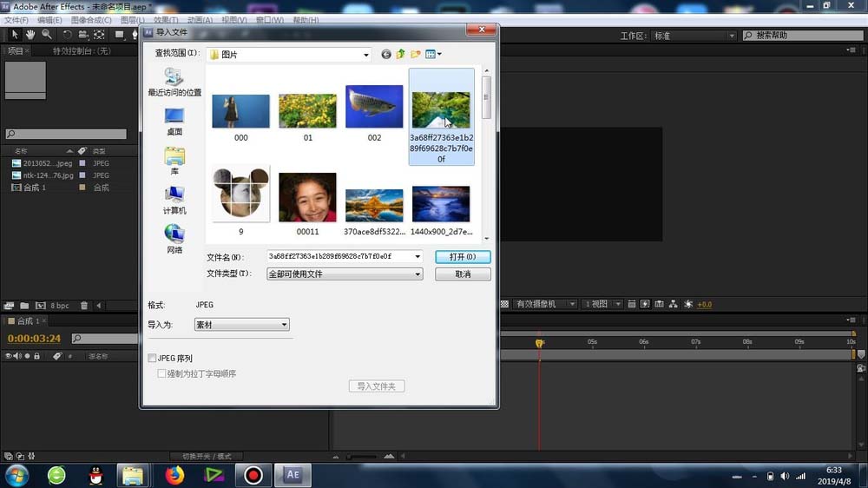868x488 pixels.
Task: Tick the force alphabetical order checkbox
Action: [x=161, y=374]
